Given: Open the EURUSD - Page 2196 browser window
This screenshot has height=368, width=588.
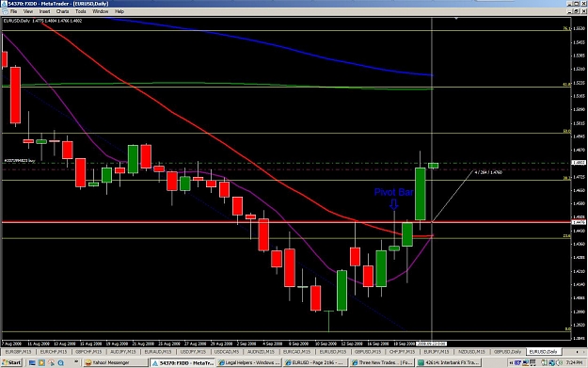Looking at the screenshot, I should pyautogui.click(x=316, y=362).
